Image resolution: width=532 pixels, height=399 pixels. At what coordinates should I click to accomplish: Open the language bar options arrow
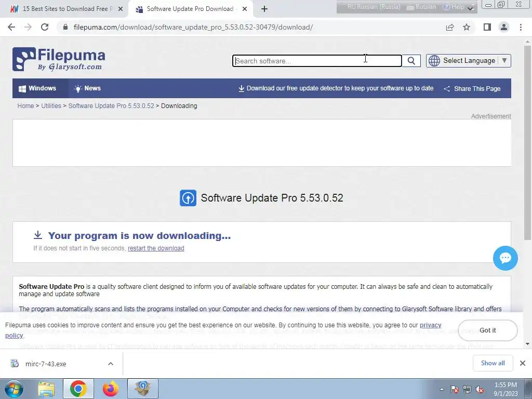pyautogui.click(x=471, y=8)
